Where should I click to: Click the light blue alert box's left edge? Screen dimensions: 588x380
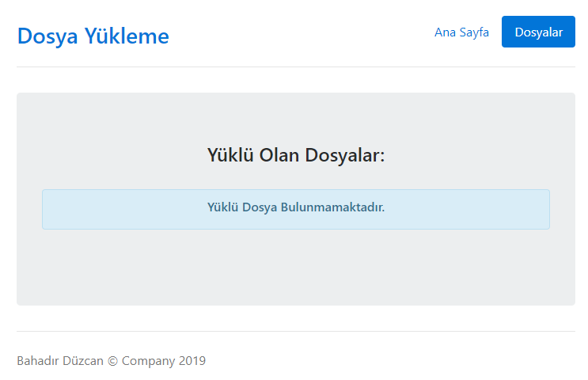click(44, 209)
